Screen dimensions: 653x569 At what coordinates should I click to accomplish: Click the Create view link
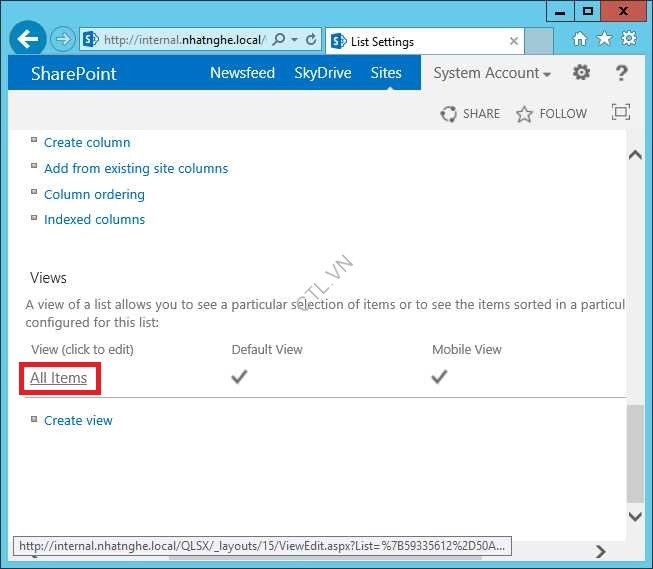[78, 421]
